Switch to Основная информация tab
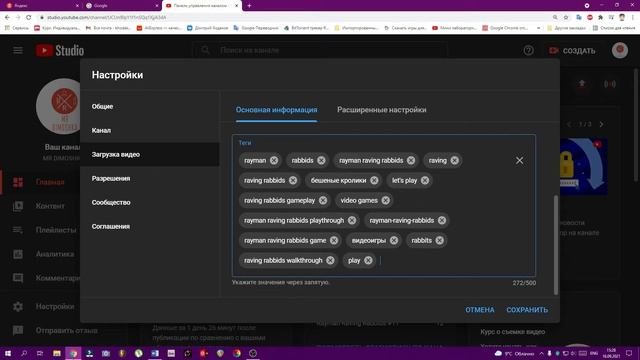The image size is (640, 360). pos(276,110)
